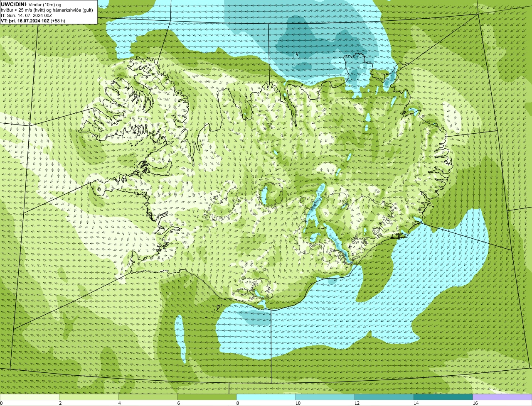This screenshot has width=532, height=406.
Task: Select the light yellow-green 2–4 m/s legend swatch
Action: point(89,397)
